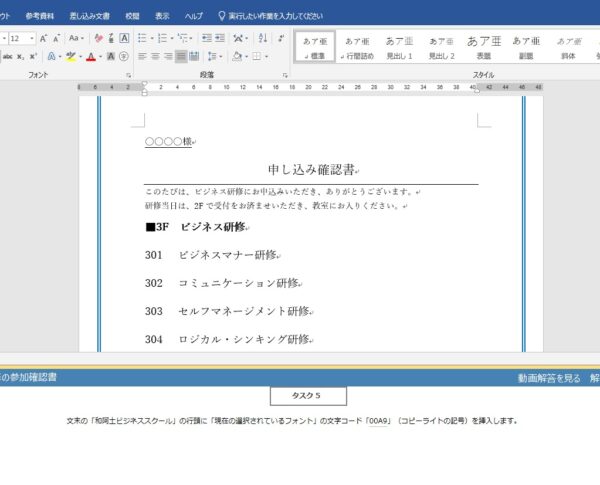Select the 見出し 1 style
Image resolution: width=600 pixels, height=485 pixels.
(x=399, y=47)
